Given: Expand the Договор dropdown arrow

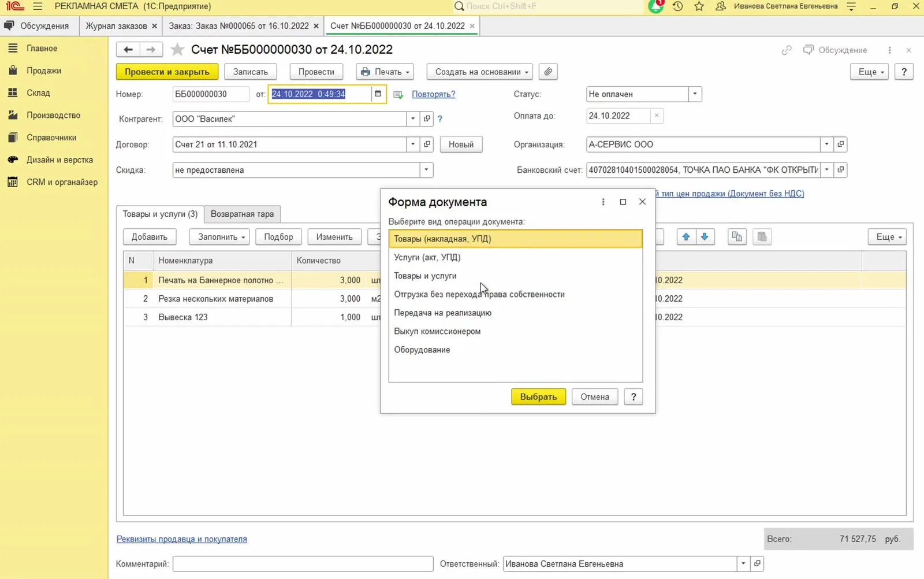Looking at the screenshot, I should click(413, 144).
